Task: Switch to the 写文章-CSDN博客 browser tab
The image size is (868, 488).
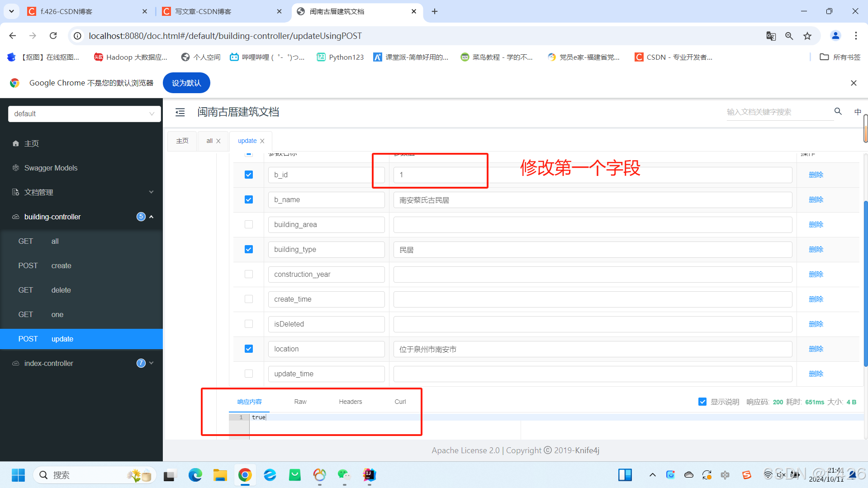Action: pos(222,11)
